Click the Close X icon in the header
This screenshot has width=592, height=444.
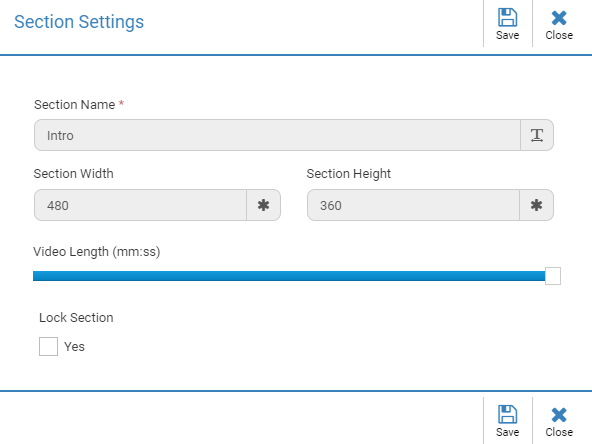(559, 18)
